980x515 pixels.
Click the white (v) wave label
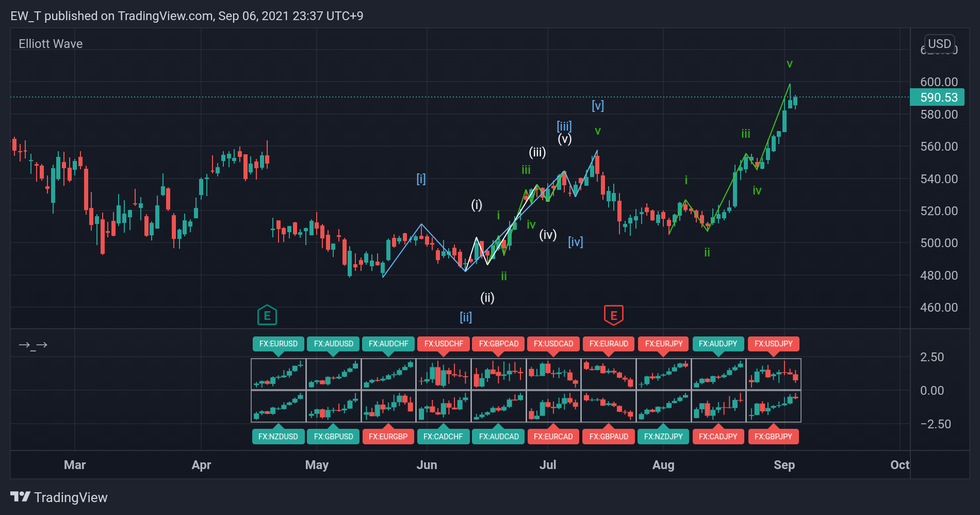tap(565, 139)
